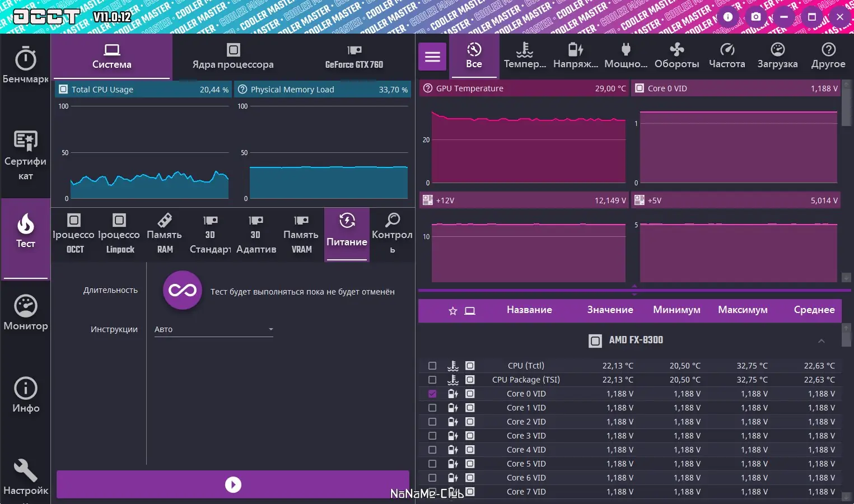Open the Инфо section in sidebar
Image resolution: width=854 pixels, height=504 pixels.
point(25,395)
